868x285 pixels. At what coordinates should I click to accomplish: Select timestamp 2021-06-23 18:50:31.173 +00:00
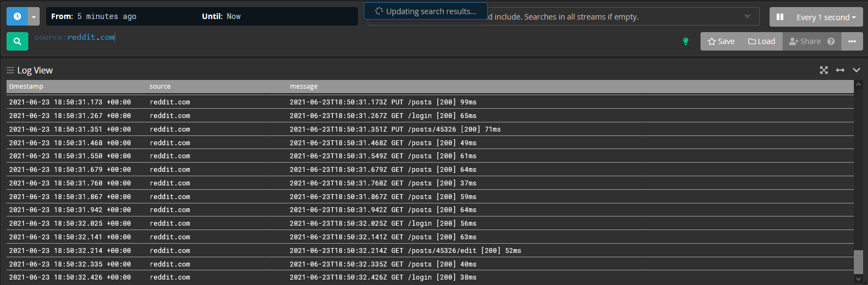pyautogui.click(x=70, y=102)
